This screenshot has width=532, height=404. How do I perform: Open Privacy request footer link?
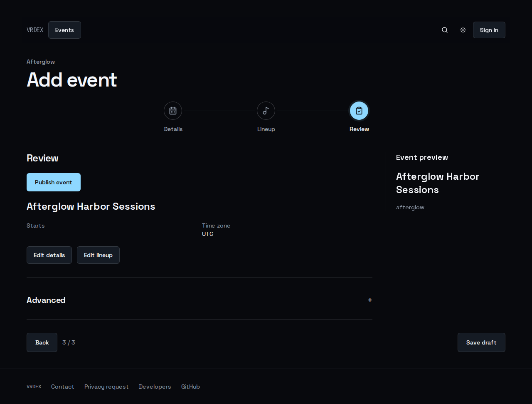tap(106, 387)
